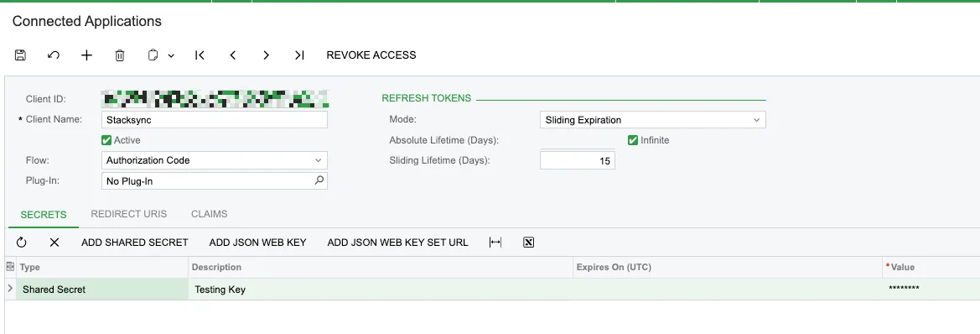Click ADD JSON WEB KEY

point(257,242)
